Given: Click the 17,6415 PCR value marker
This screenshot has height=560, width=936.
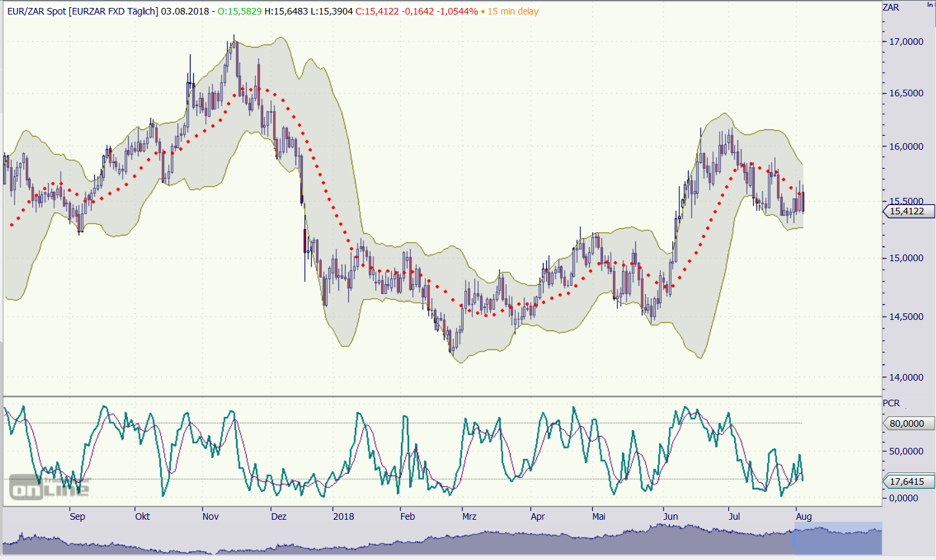Looking at the screenshot, I should (906, 482).
